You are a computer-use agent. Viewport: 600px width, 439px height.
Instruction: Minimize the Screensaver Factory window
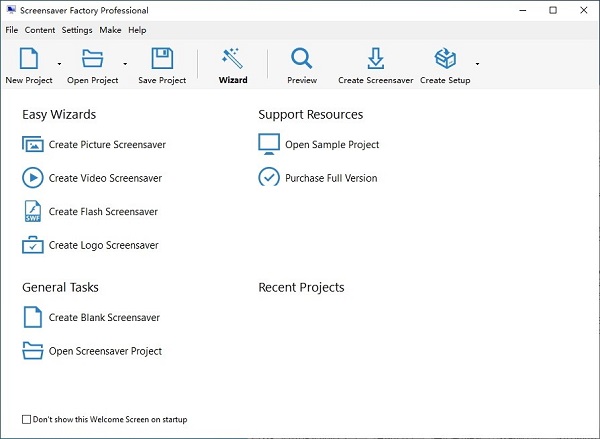pyautogui.click(x=523, y=10)
